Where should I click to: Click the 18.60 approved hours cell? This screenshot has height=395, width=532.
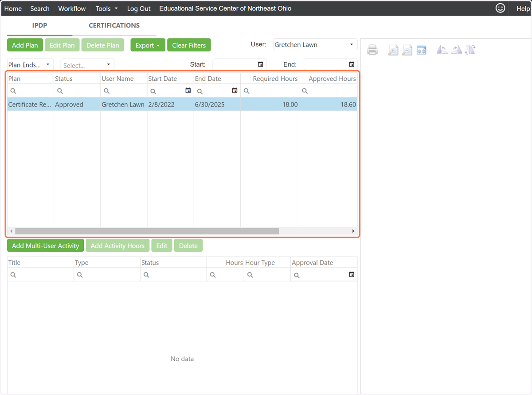coord(328,105)
